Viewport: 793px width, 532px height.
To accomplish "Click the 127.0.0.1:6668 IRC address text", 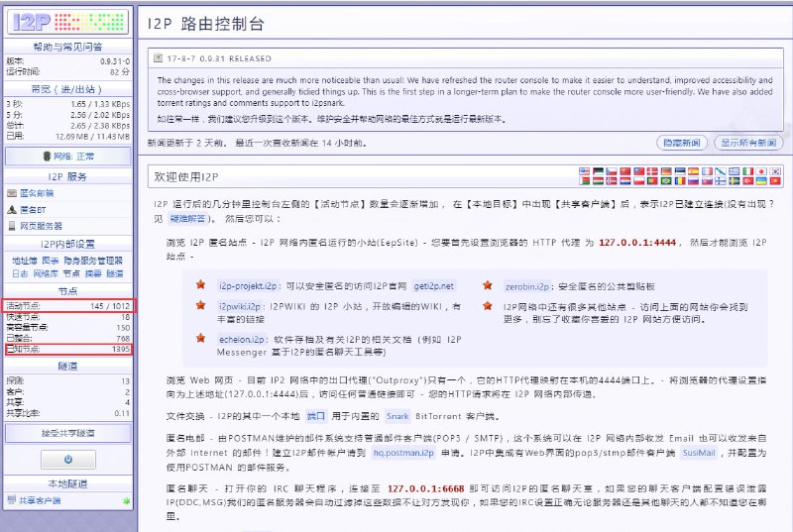I will [x=426, y=488].
